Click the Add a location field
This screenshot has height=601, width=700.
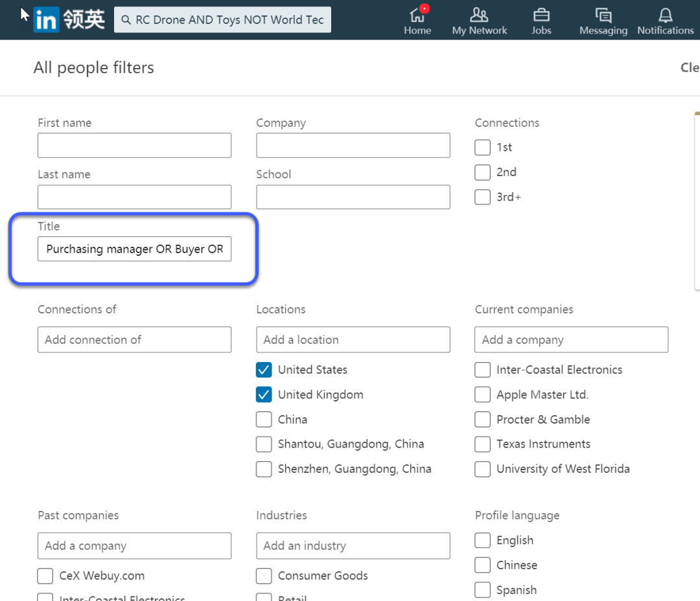click(353, 339)
